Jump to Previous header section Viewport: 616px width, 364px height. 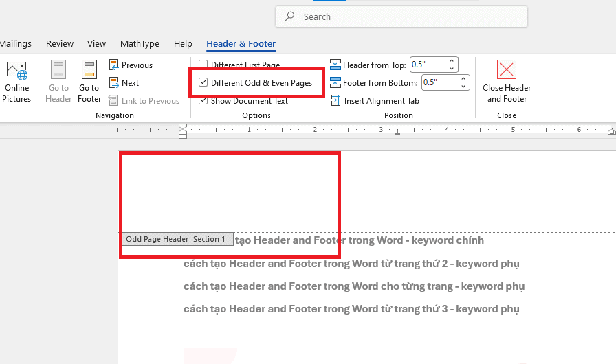click(131, 65)
